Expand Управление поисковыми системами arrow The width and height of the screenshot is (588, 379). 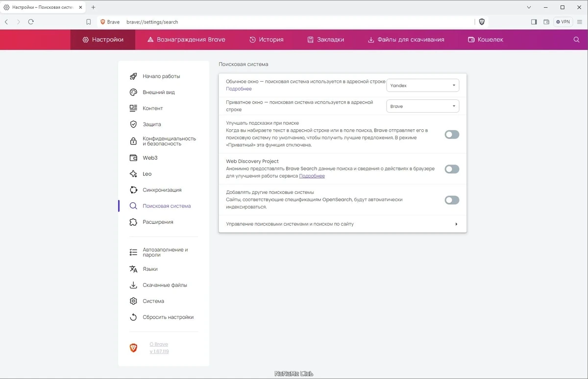(456, 224)
